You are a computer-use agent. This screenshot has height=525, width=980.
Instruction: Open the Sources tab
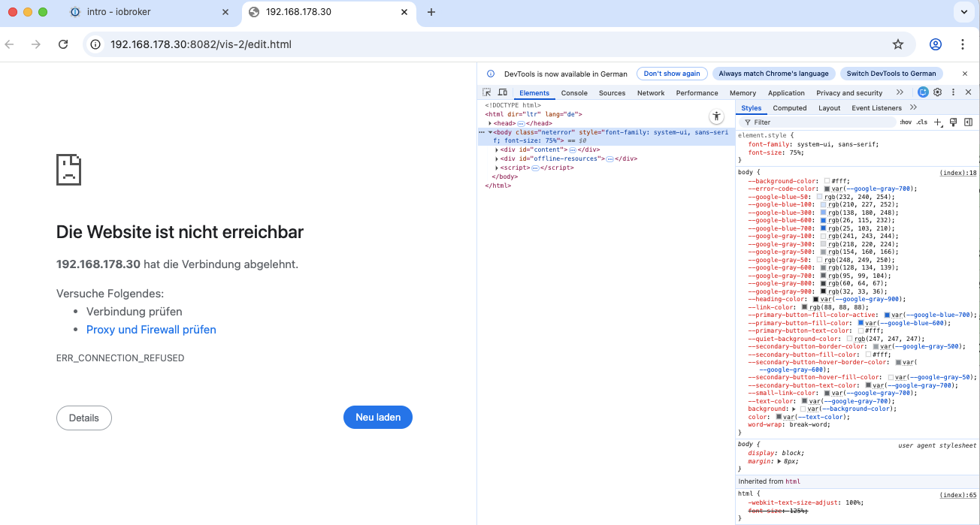[x=612, y=93]
